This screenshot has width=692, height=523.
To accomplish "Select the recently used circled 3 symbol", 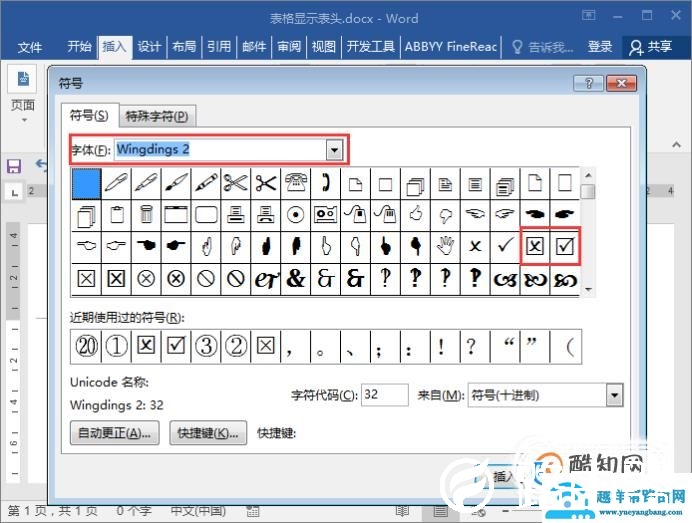I will [x=206, y=346].
